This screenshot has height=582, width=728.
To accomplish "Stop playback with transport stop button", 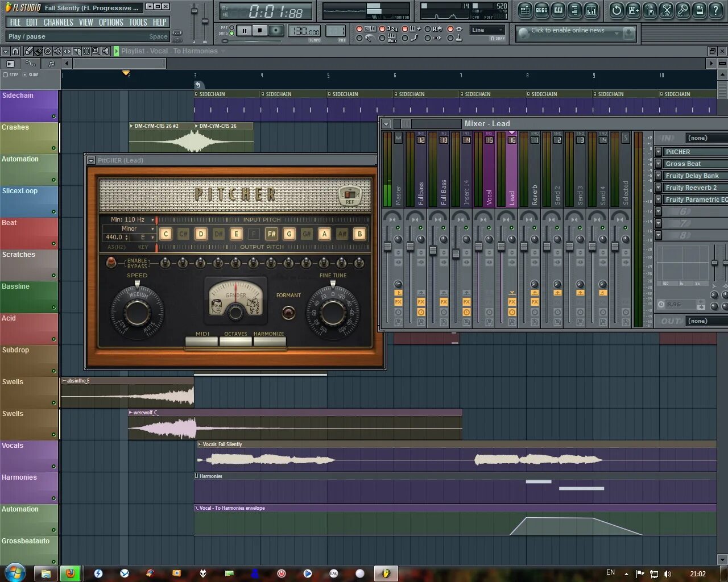I will tap(260, 31).
